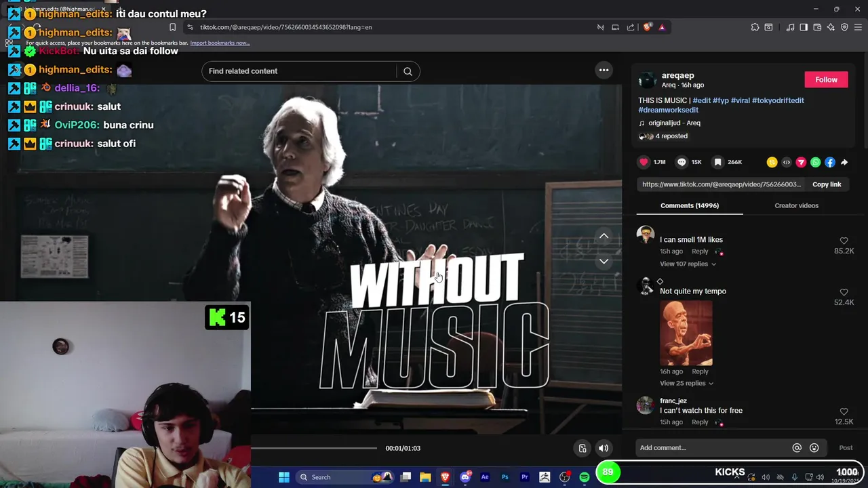Go to previous video with the up arrow

point(604,236)
